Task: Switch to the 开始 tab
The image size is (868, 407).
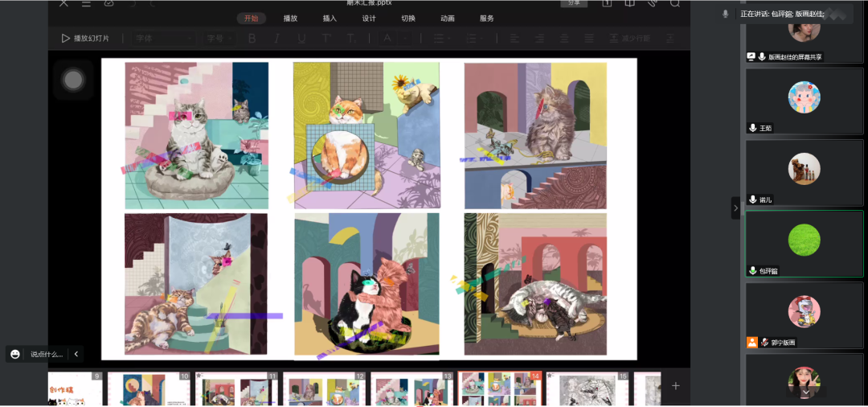Action: click(252, 18)
